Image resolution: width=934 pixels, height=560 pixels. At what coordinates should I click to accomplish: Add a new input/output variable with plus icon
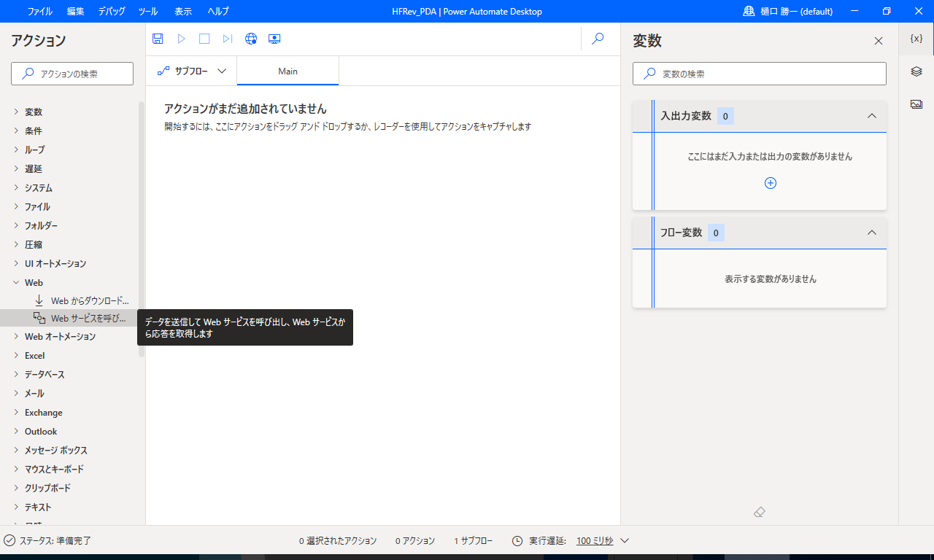(770, 183)
